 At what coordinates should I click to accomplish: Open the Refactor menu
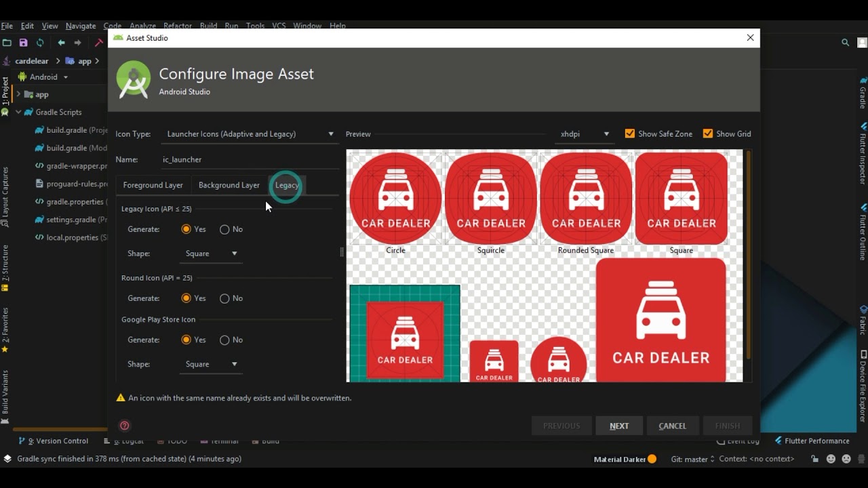coord(178,26)
